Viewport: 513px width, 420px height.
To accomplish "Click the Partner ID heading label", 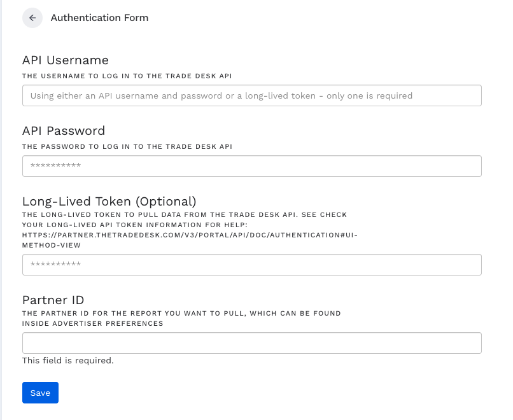I will [53, 300].
